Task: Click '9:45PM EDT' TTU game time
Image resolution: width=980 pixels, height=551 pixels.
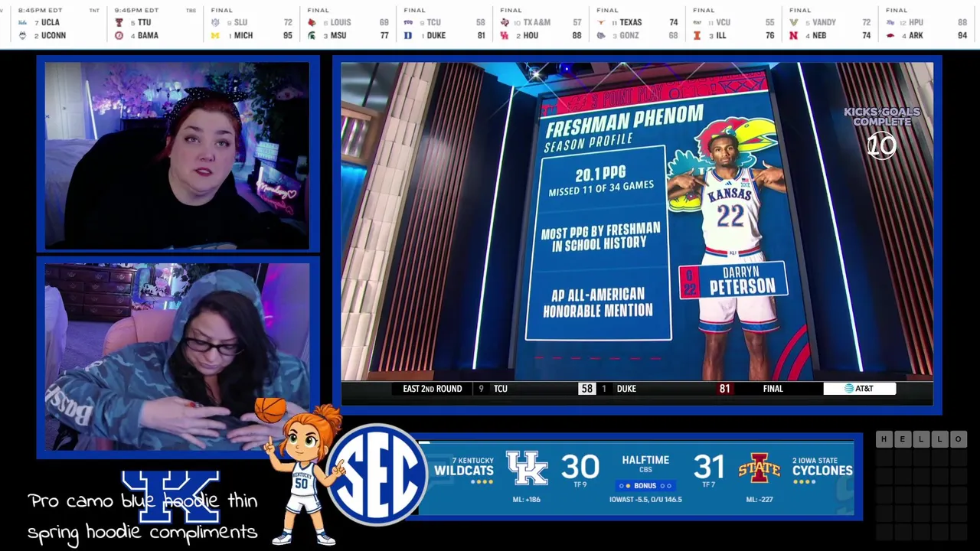Action: click(x=136, y=11)
